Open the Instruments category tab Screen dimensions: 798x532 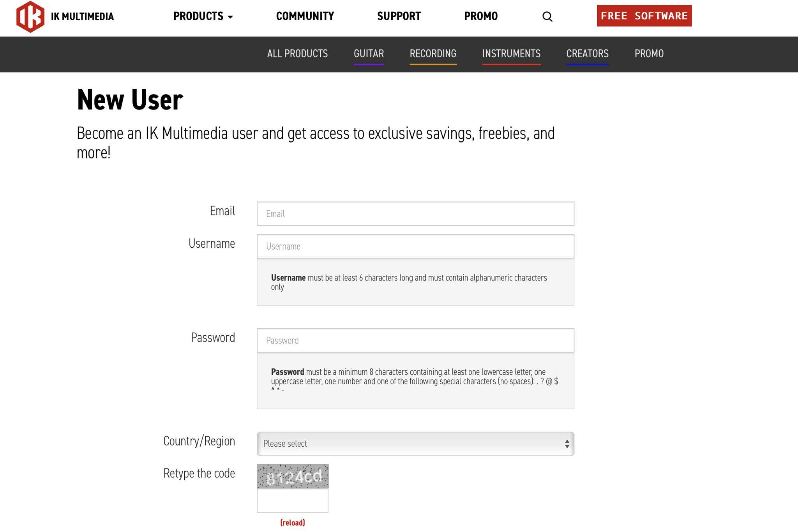pyautogui.click(x=511, y=54)
